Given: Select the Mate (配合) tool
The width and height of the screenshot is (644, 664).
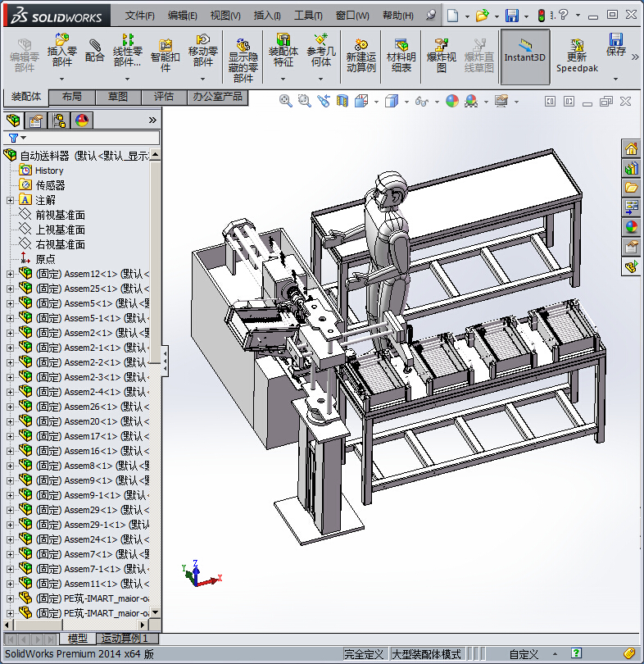Looking at the screenshot, I should pyautogui.click(x=94, y=50).
